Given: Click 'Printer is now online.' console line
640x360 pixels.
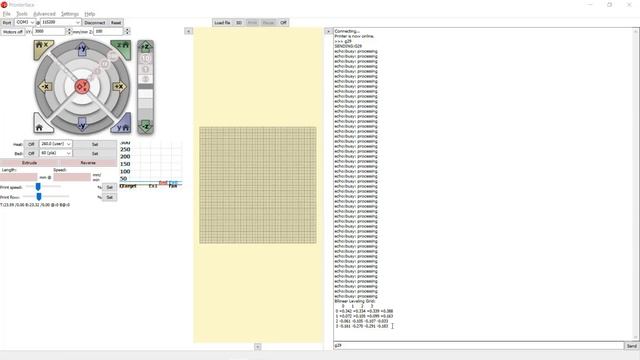Looking at the screenshot, I should (354, 36).
